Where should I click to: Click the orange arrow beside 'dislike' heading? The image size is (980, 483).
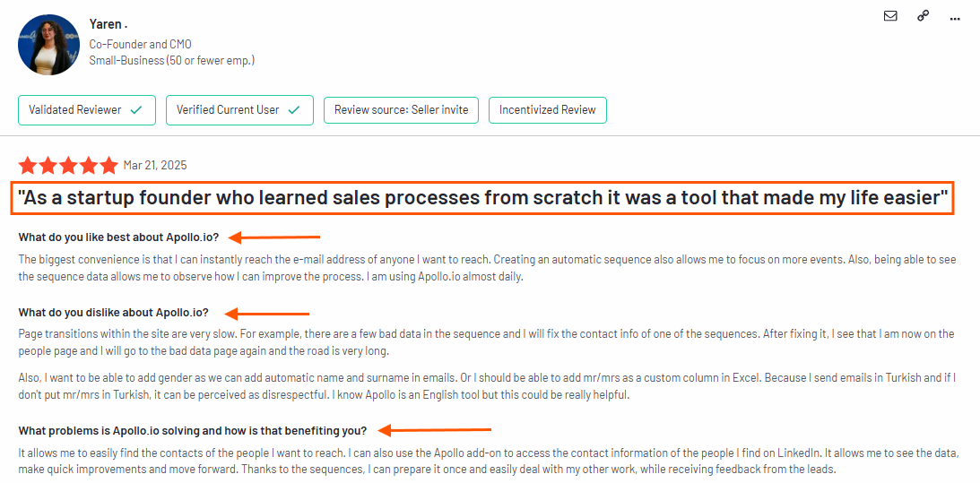tap(267, 313)
